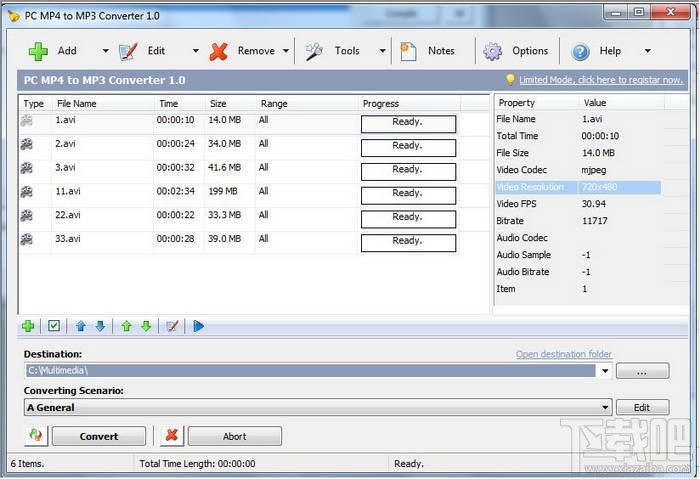Click the green plus Add icon in toolbar
The image size is (700, 479).
pyautogui.click(x=38, y=51)
